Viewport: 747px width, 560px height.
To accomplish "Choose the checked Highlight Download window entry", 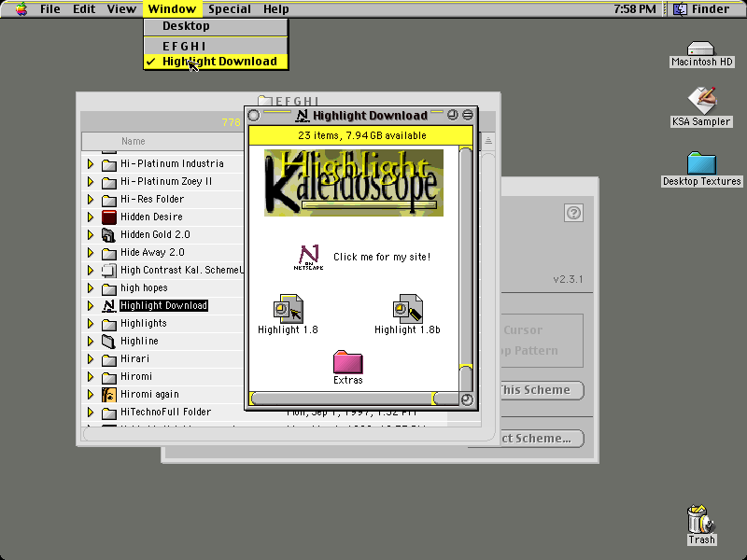I will [216, 62].
